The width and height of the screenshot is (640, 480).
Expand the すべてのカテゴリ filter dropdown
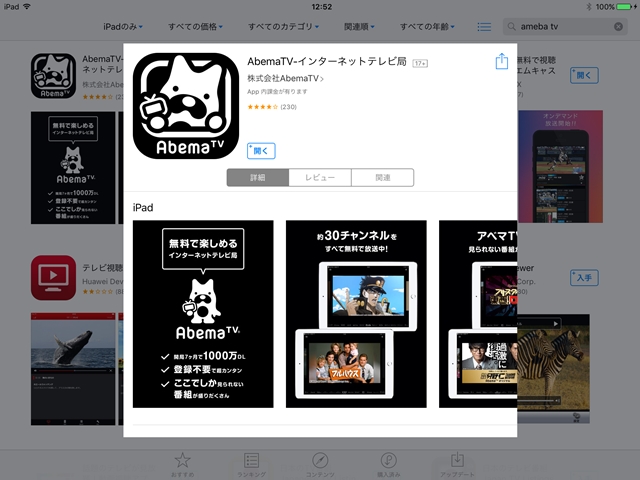284,27
